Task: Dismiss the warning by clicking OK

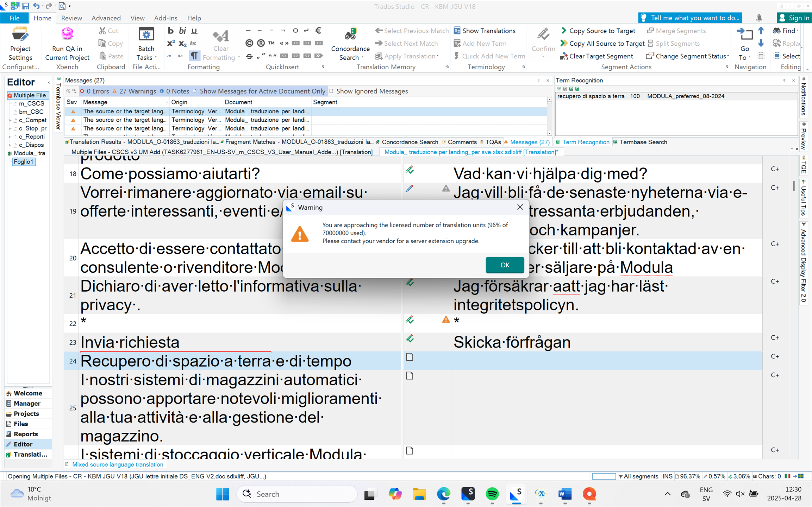Action: click(x=505, y=265)
